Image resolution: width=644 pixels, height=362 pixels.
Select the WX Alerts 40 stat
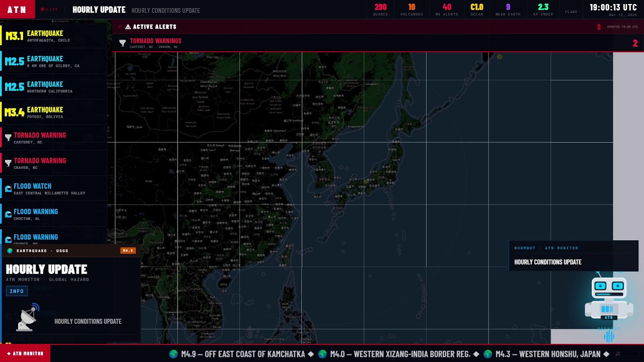447,10
